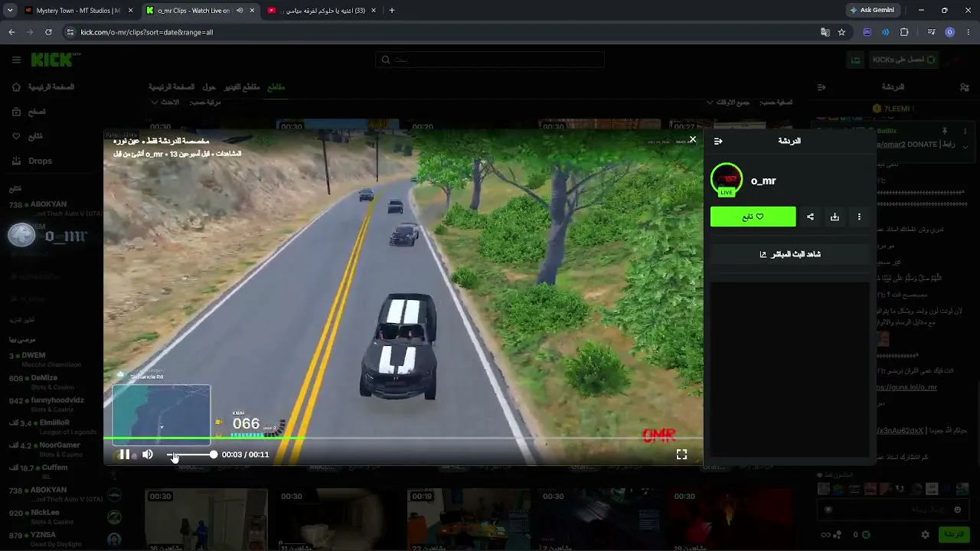This screenshot has width=980, height=551.
Task: Open the Chrome three-dot menu
Action: pyautogui.click(x=969, y=32)
